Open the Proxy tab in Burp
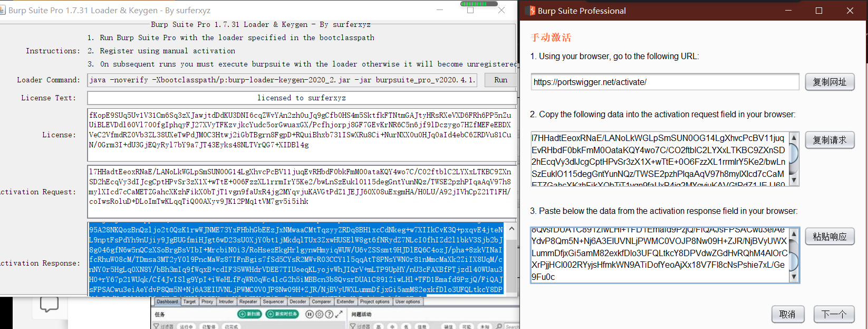 [207, 302]
